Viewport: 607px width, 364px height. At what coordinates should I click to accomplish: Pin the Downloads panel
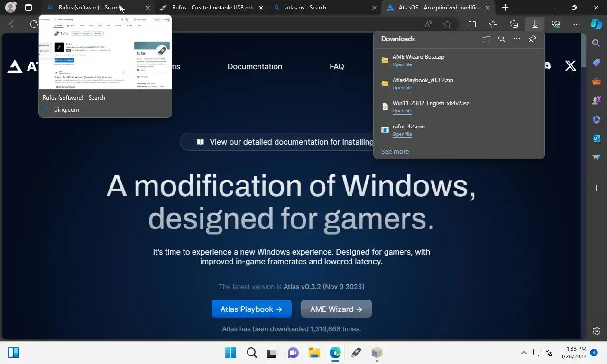tap(532, 39)
